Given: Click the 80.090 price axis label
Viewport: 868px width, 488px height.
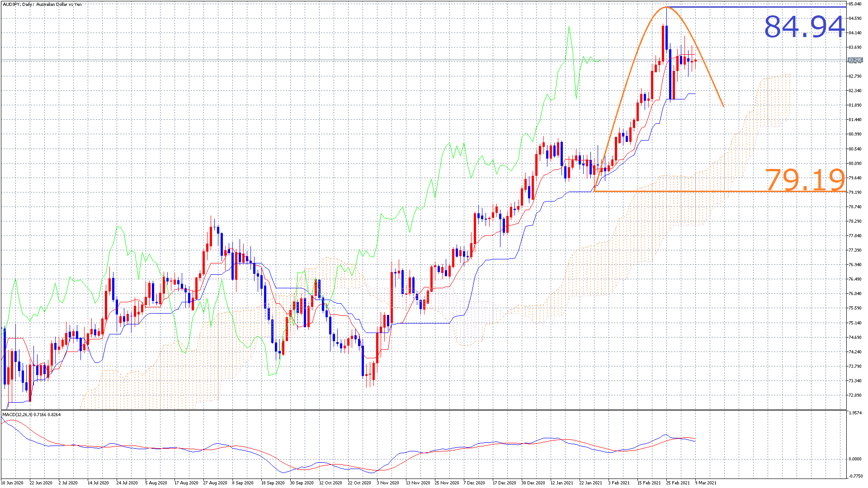Looking at the screenshot, I should [x=855, y=164].
